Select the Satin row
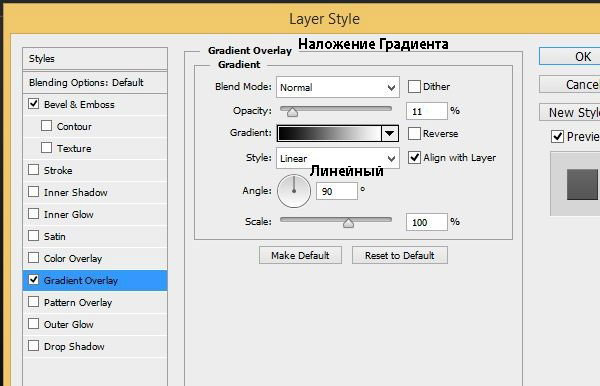This screenshot has width=600, height=386. [95, 236]
